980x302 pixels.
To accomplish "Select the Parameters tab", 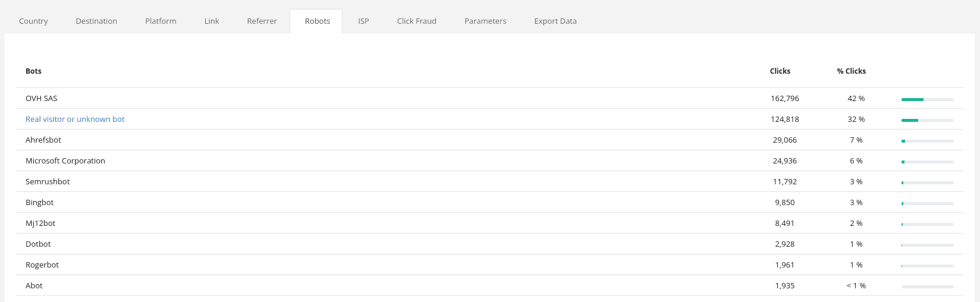I will [485, 21].
